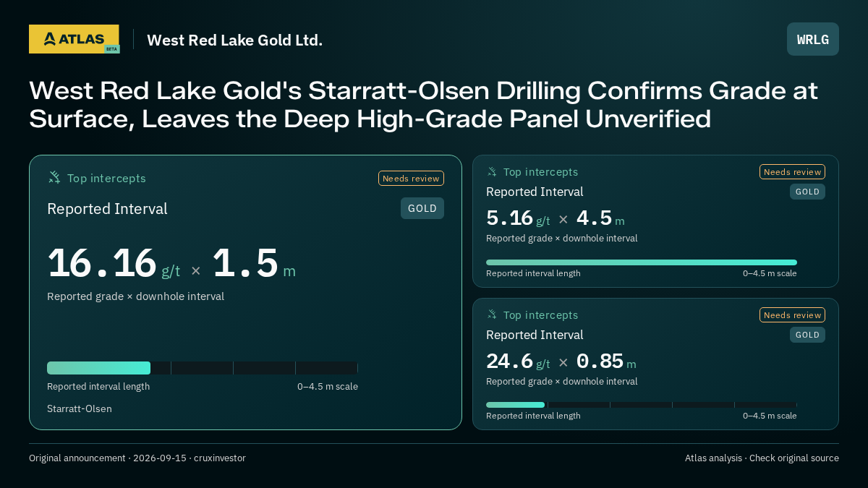
Task: Click Needs review badge on the 16.16 g/t card
Action: (411, 179)
